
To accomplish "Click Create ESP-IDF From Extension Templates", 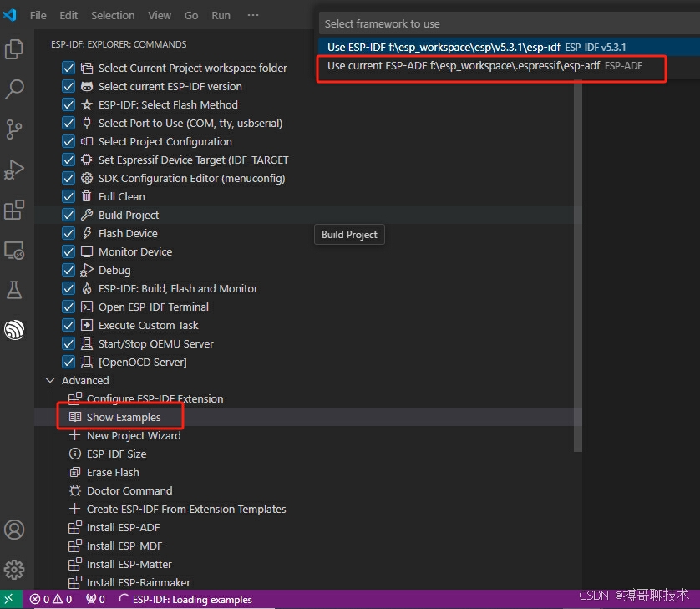I will 186,509.
